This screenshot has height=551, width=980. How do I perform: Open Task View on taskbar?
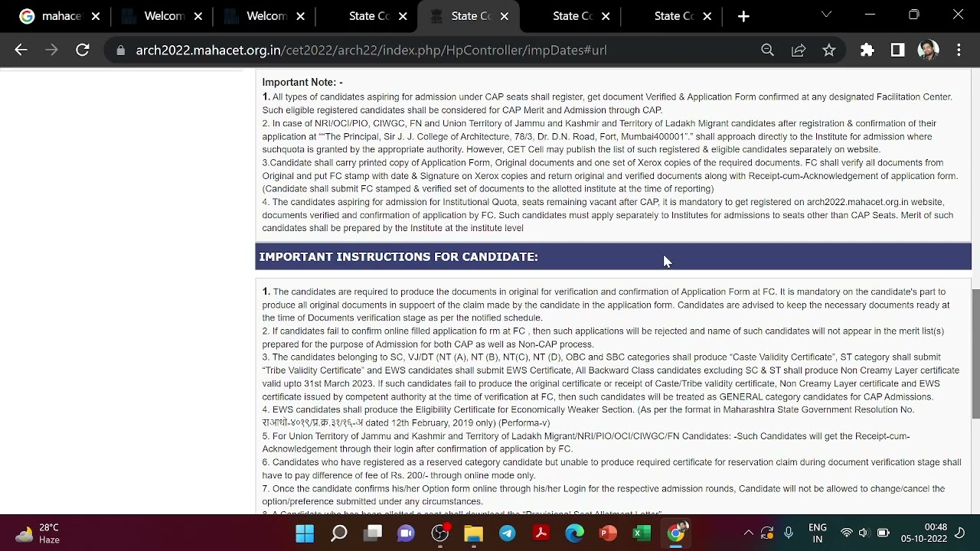(x=373, y=533)
